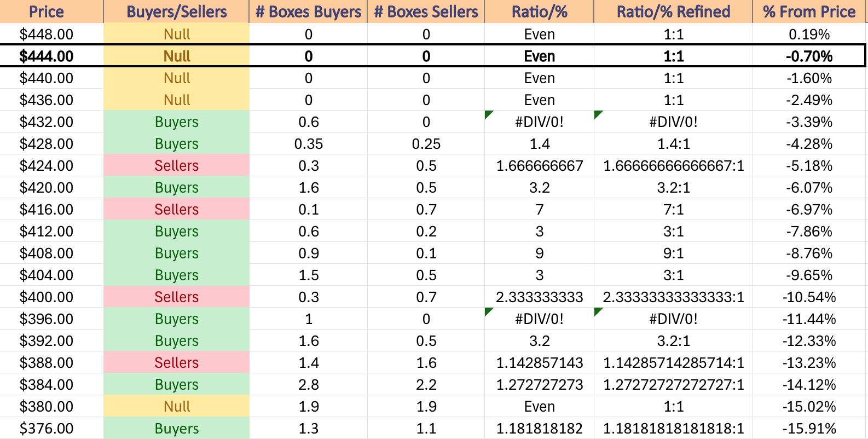Click the $436.00 price cell

51,100
